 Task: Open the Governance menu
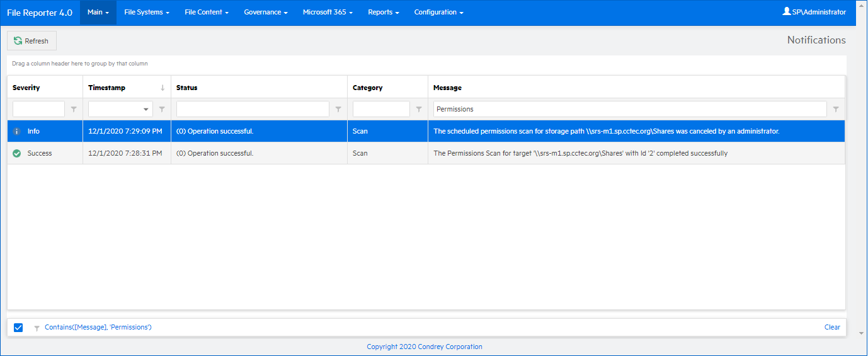click(x=266, y=13)
